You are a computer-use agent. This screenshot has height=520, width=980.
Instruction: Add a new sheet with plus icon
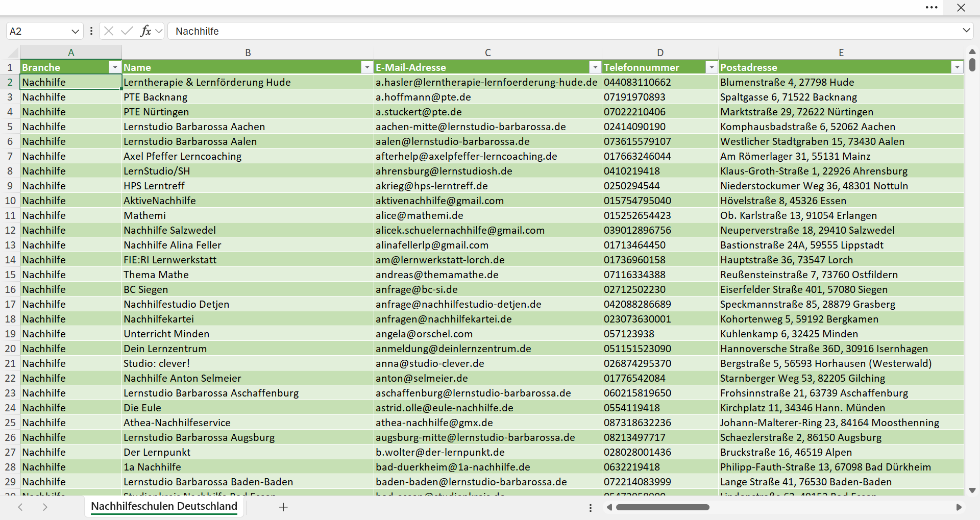pos(284,507)
